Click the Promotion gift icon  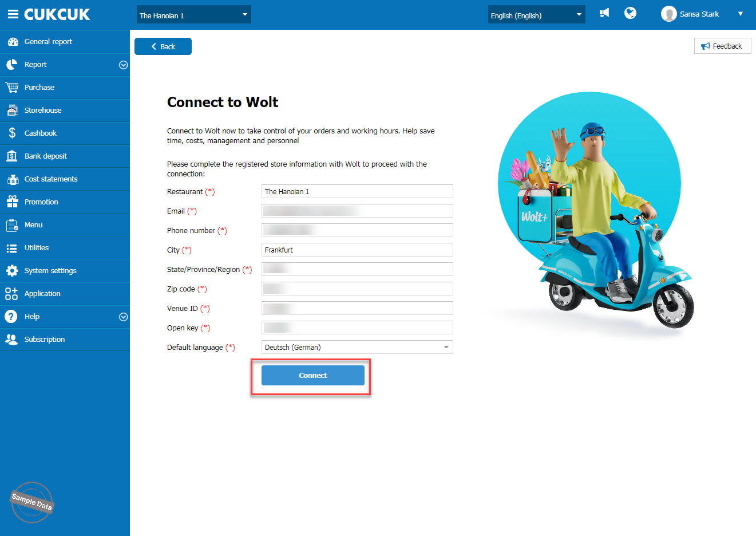[x=12, y=202]
